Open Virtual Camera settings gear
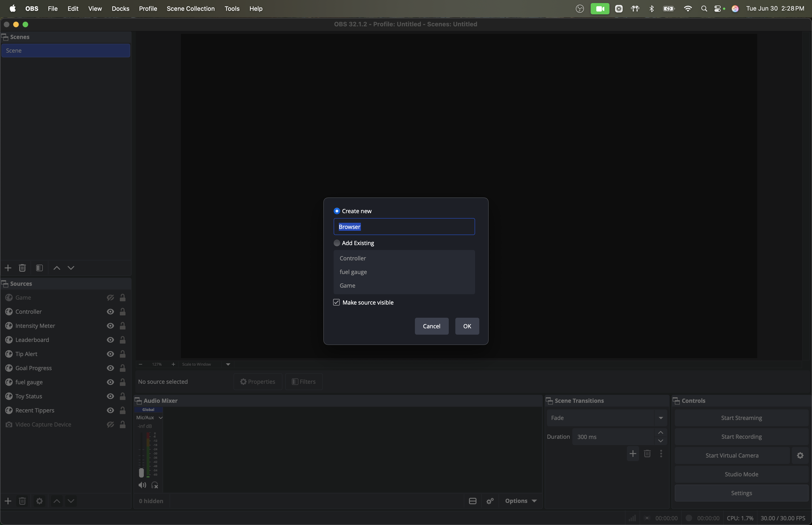 point(800,455)
